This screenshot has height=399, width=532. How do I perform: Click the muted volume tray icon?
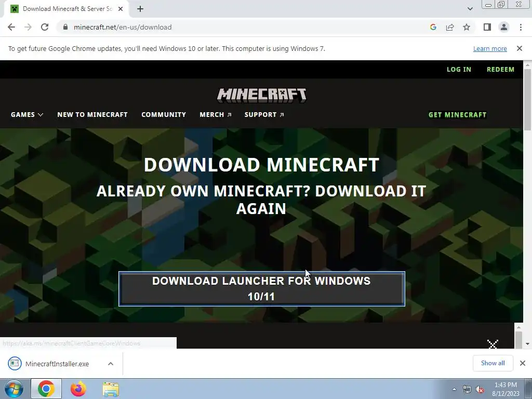coord(480,390)
